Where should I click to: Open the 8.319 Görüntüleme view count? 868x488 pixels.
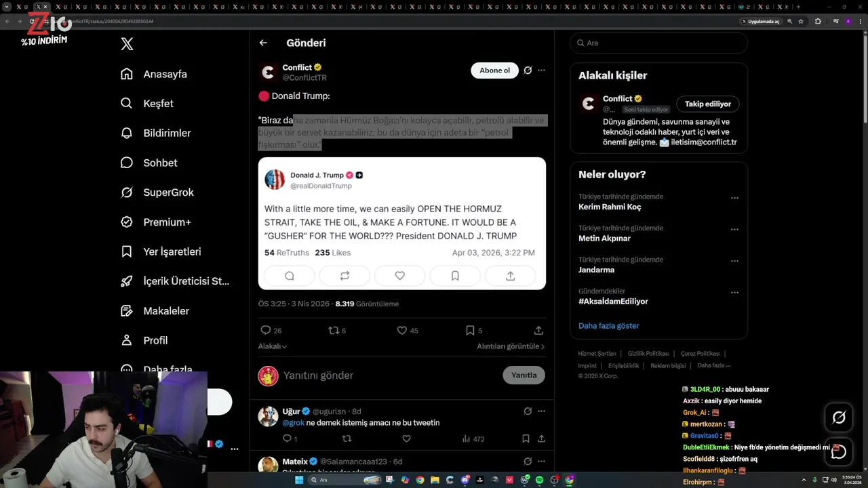[x=367, y=304]
